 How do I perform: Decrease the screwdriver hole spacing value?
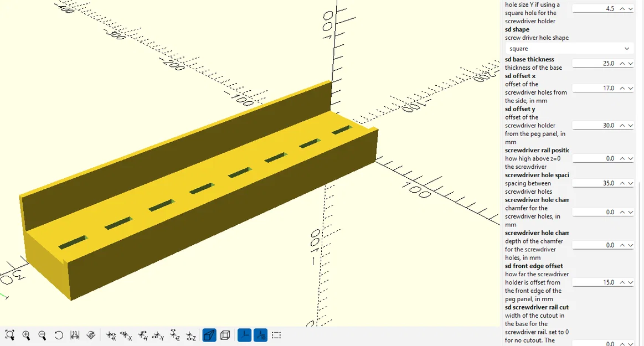pyautogui.click(x=630, y=183)
